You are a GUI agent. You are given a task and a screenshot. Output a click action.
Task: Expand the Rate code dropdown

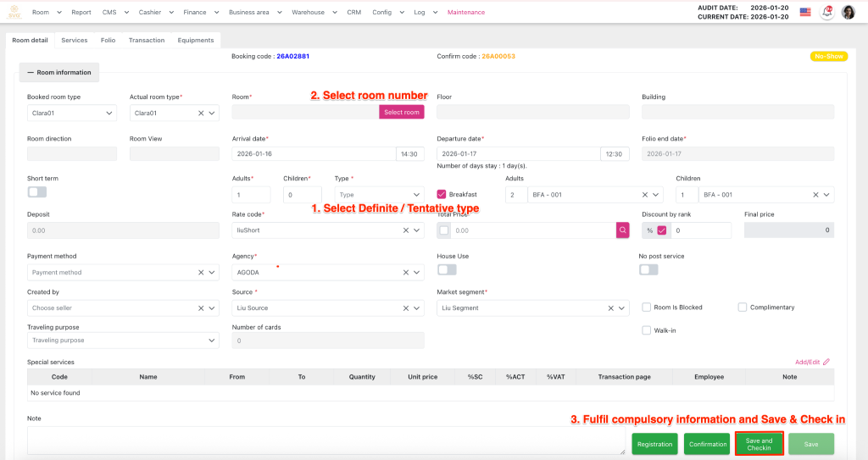(x=416, y=230)
